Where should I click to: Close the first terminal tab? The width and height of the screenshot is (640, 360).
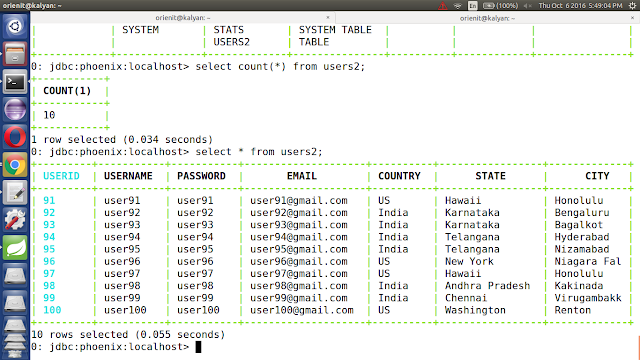click(328, 18)
